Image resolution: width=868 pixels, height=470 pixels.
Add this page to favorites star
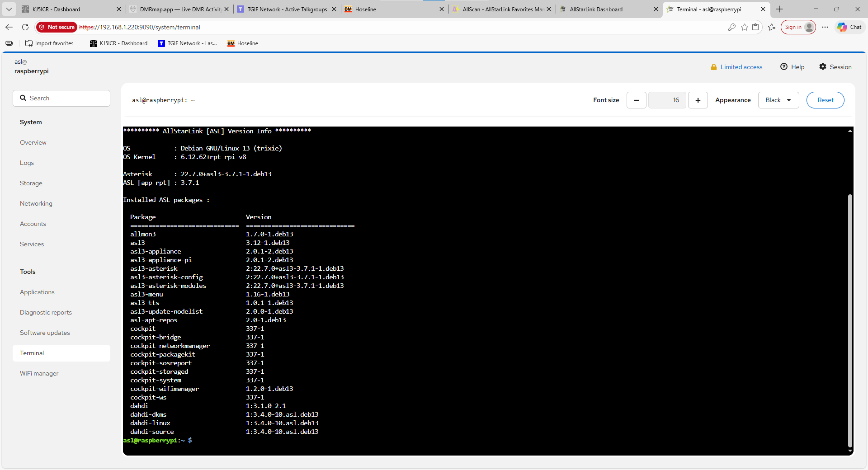[744, 27]
